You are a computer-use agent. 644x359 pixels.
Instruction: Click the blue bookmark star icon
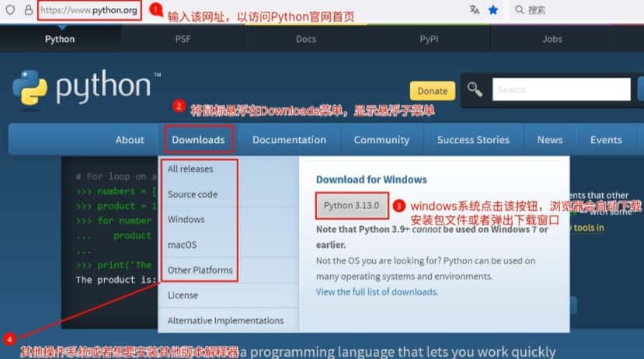[x=493, y=10]
